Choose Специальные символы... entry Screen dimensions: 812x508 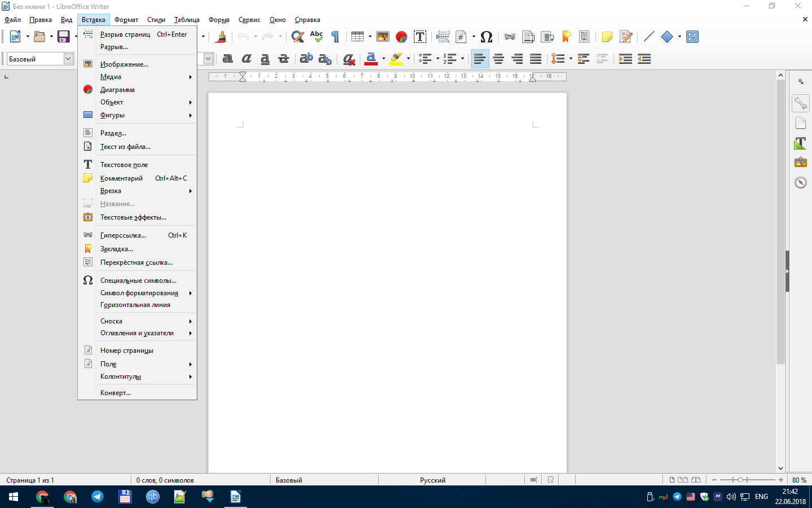click(137, 281)
